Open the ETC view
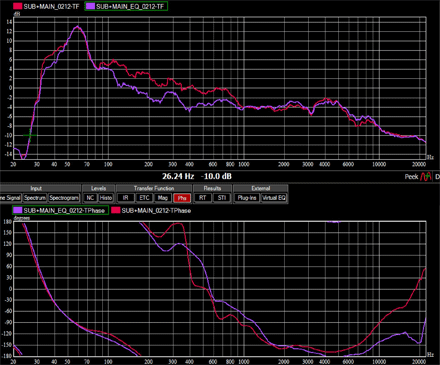Screen dimensions: 440x365 pyautogui.click(x=144, y=198)
